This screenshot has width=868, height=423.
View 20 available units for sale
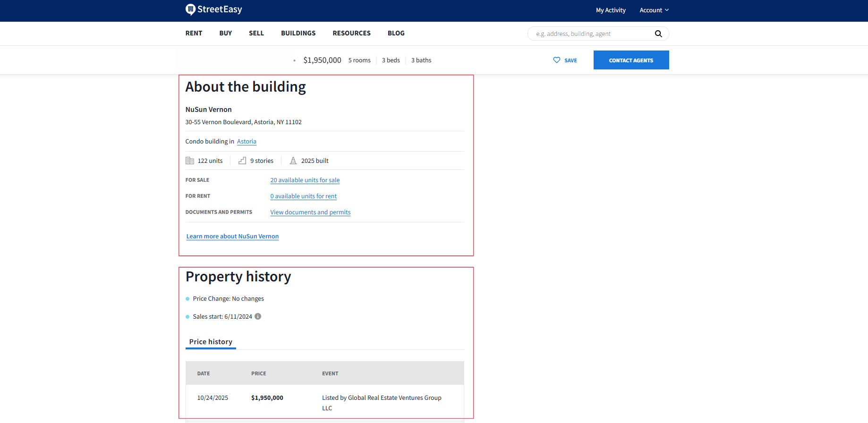pyautogui.click(x=305, y=180)
